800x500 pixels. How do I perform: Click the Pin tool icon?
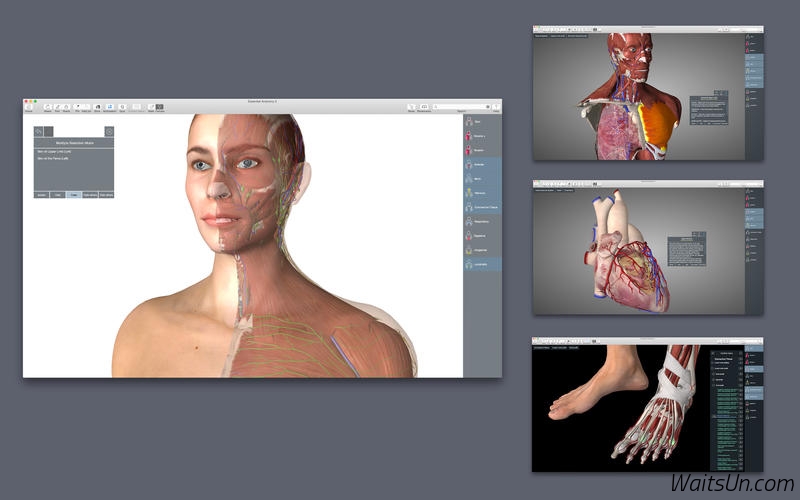point(78,107)
